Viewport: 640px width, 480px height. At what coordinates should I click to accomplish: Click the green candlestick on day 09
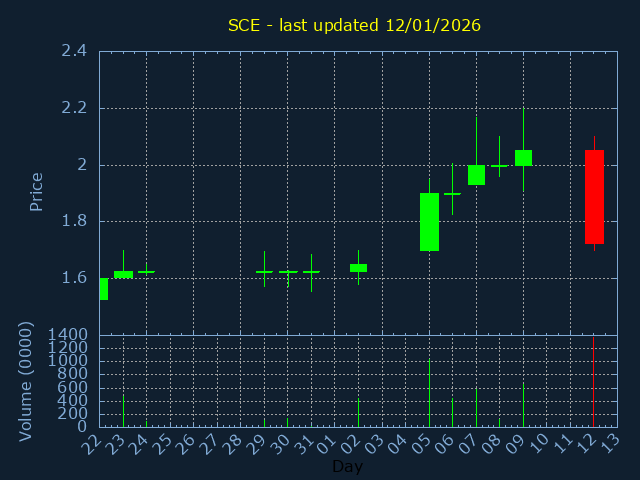pos(523,157)
